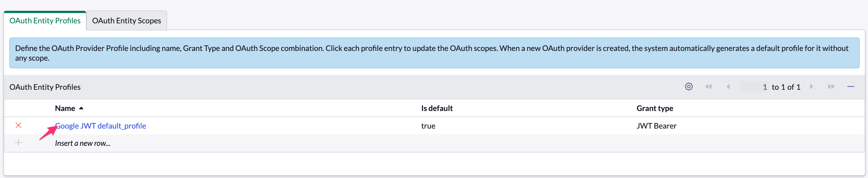The image size is (868, 178).
Task: Sort by the Grant type column header
Action: click(x=655, y=108)
